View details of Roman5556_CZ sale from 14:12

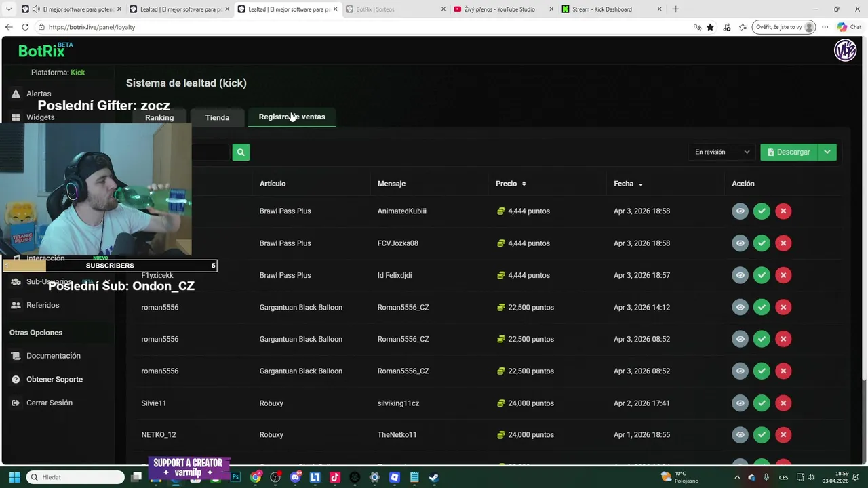[x=740, y=307]
